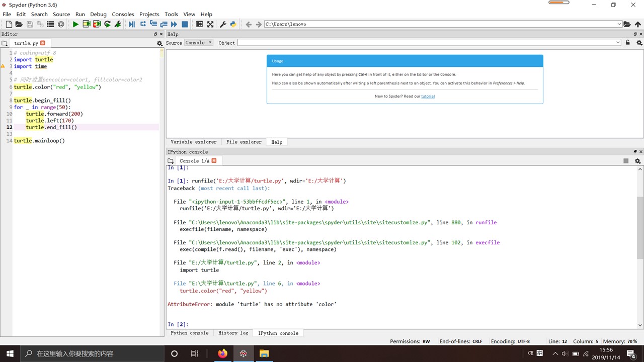The height and width of the screenshot is (362, 644).
Task: Open the file list icon in toolbar
Action: [x=50, y=24]
